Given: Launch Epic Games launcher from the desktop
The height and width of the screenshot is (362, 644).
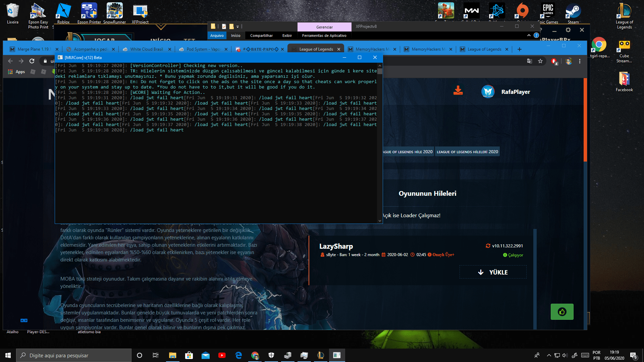Looking at the screenshot, I should (548, 13).
